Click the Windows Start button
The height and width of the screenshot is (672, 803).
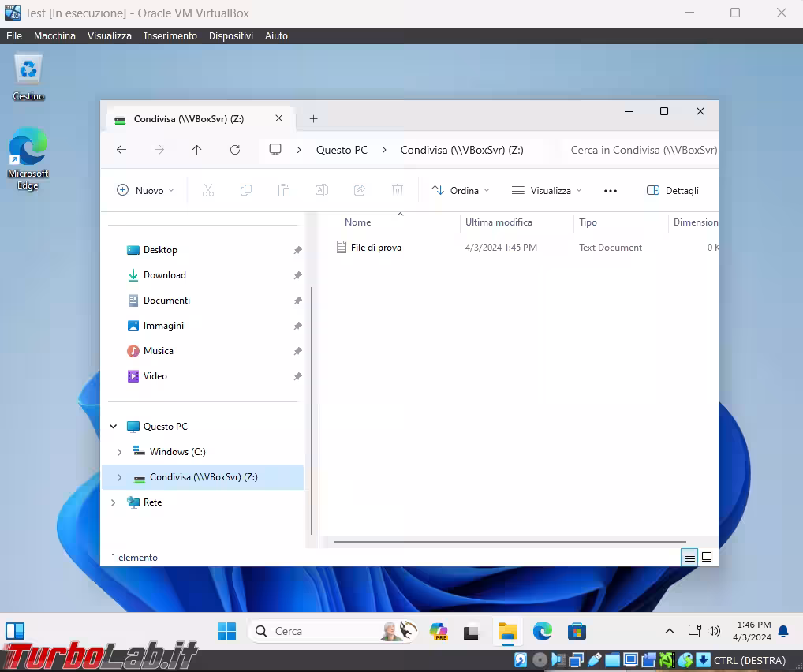226,631
